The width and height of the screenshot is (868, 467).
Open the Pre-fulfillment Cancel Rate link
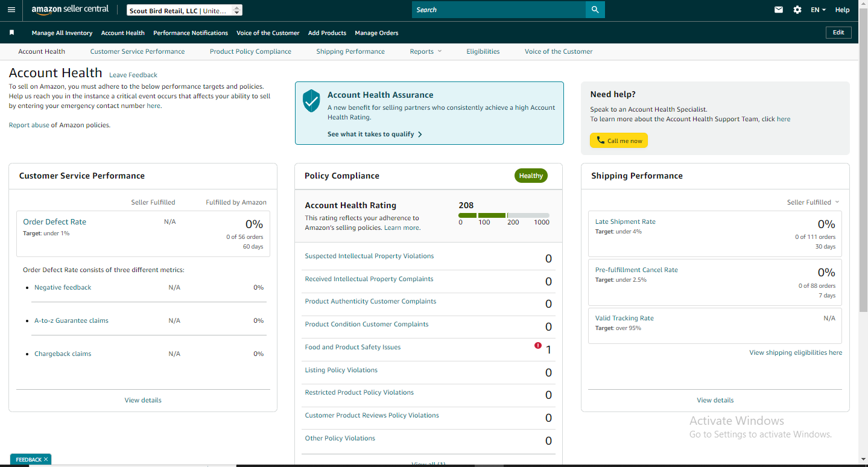click(636, 270)
